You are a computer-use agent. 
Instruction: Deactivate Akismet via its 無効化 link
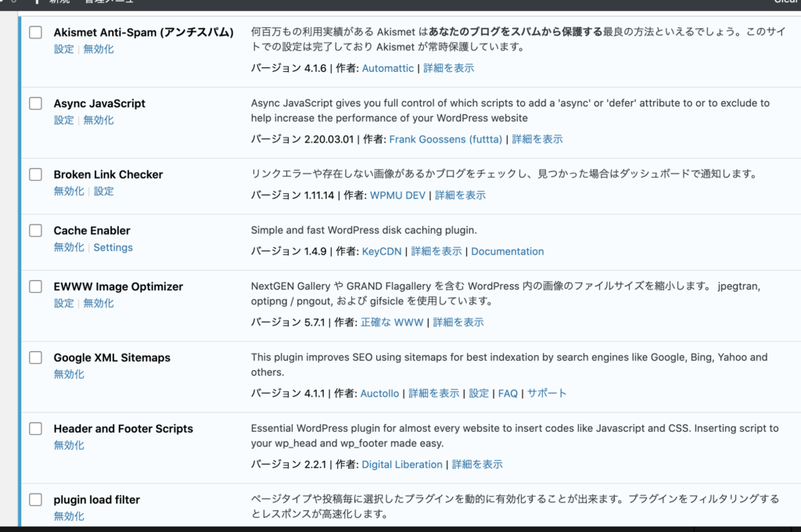(x=99, y=49)
